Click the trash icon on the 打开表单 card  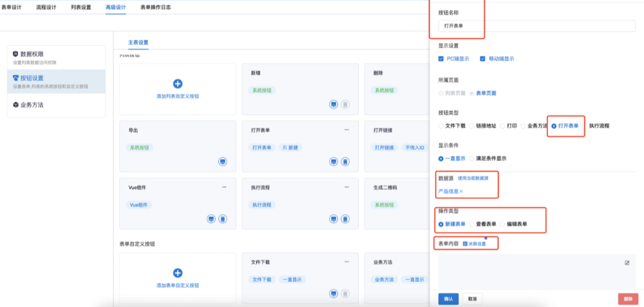pyautogui.click(x=345, y=161)
